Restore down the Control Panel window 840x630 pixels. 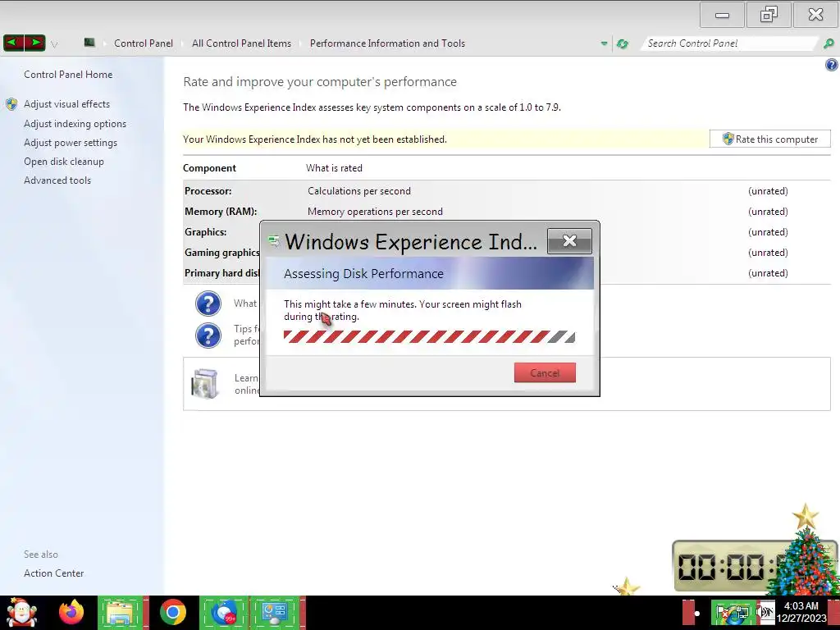click(769, 15)
